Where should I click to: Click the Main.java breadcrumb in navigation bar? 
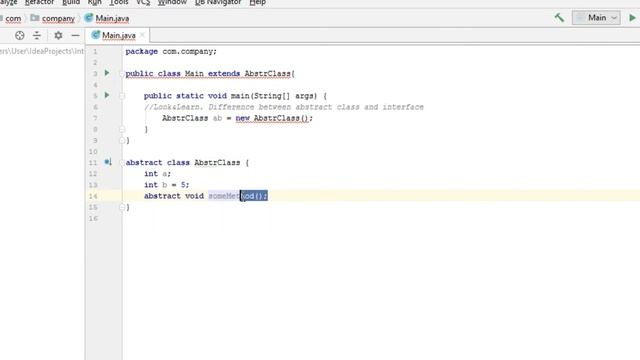click(x=107, y=18)
